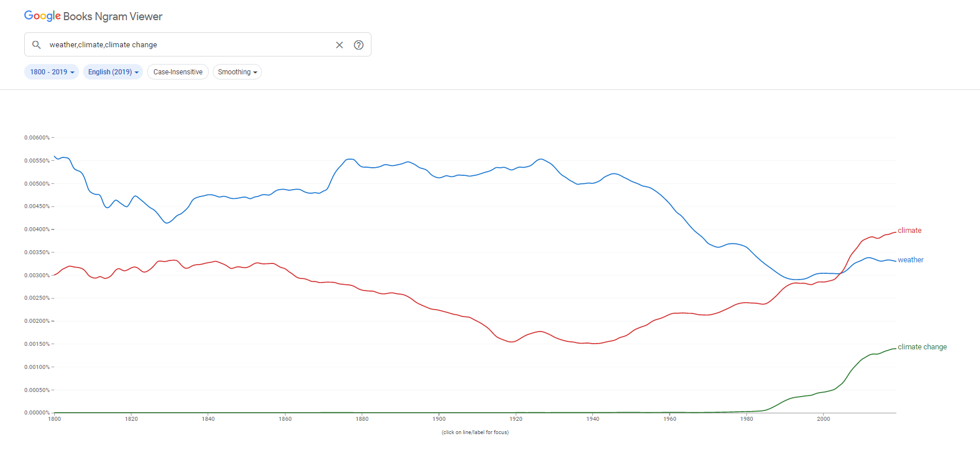Click the 1900 x-axis year marker

(439, 419)
